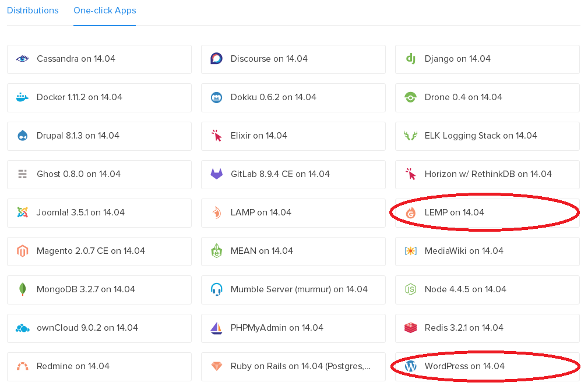Click the MongoDB leaf icon
The height and width of the screenshot is (386, 588).
click(x=23, y=289)
